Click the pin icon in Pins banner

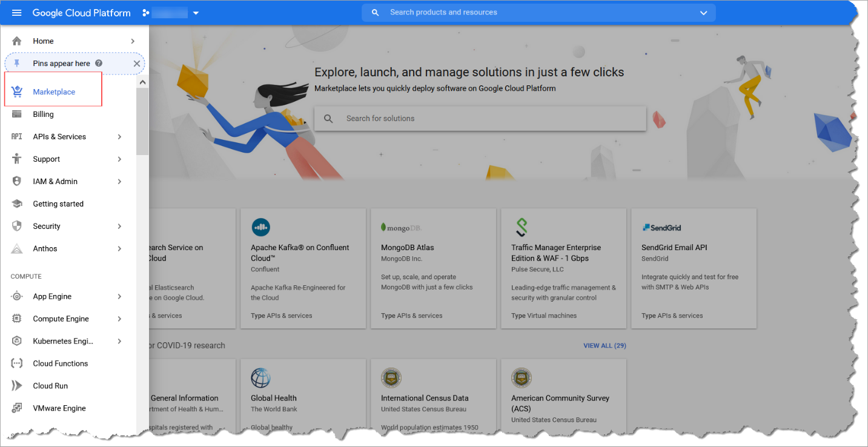coord(17,64)
